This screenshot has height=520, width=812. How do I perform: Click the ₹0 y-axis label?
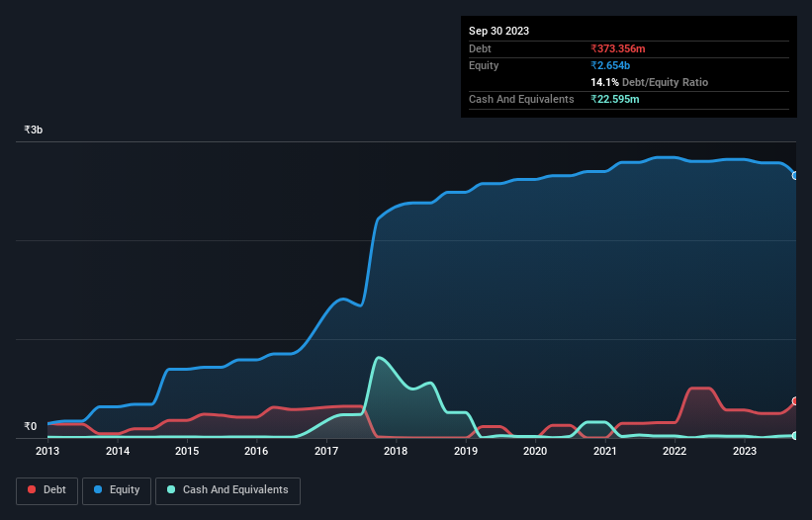click(30, 426)
